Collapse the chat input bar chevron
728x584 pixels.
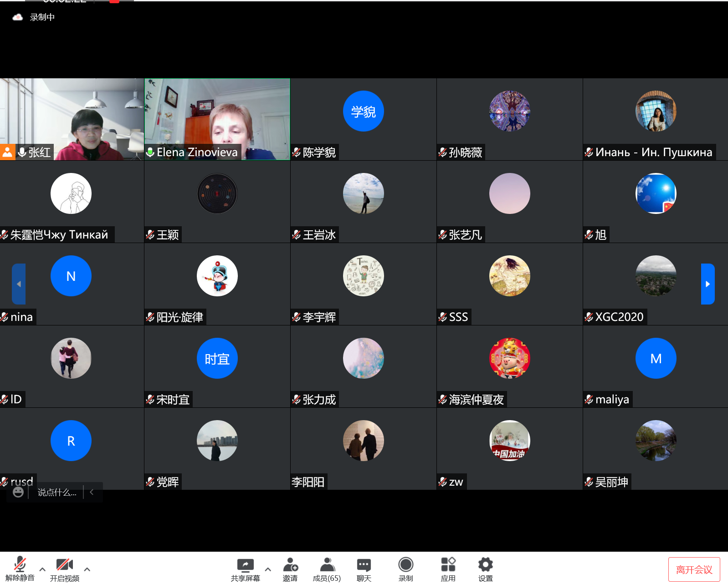[92, 492]
